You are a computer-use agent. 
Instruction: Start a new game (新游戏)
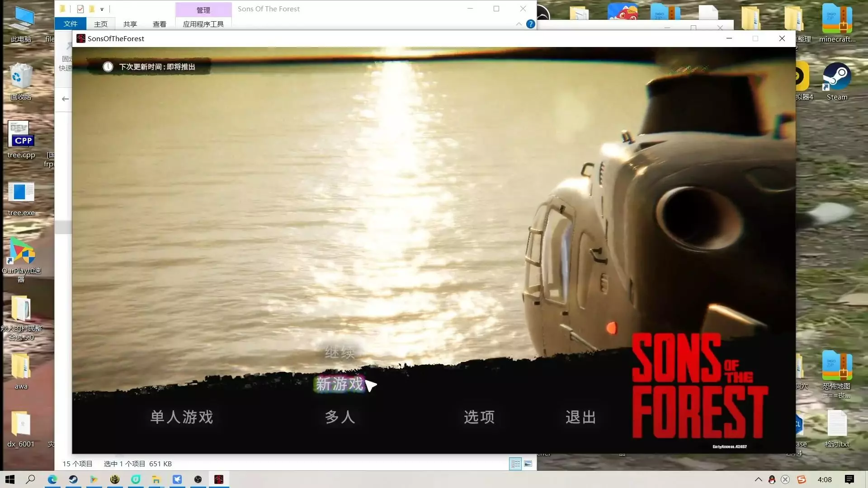(x=340, y=384)
